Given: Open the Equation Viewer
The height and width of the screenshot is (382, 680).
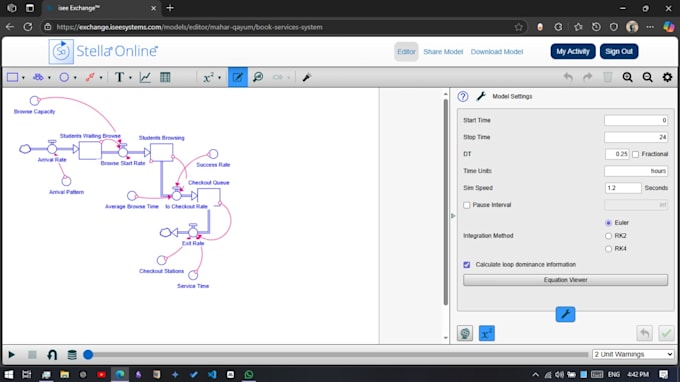Looking at the screenshot, I should click(566, 280).
